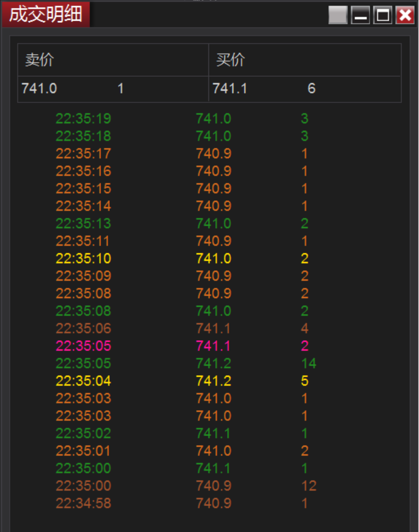Click volume 5 in the 22:35:04 row
Image resolution: width=419 pixels, height=532 pixels.
[304, 380]
